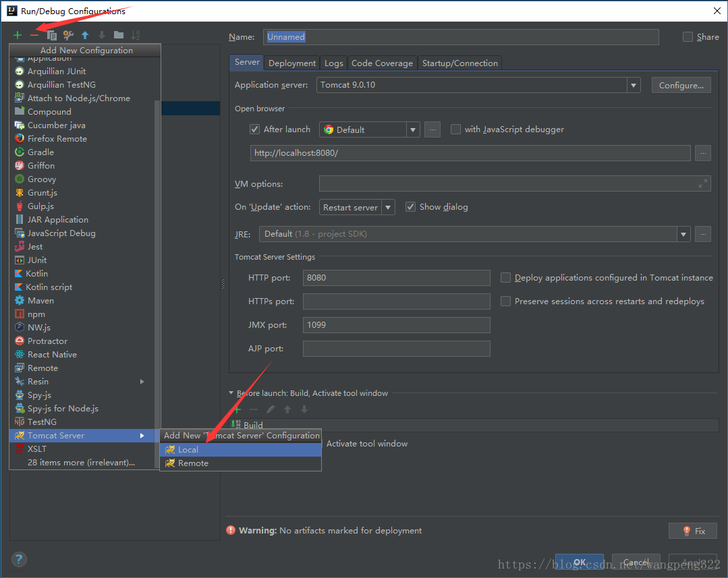Click the ellipsis button next to URL field
Viewport: 728px width, 578px height.
click(703, 153)
